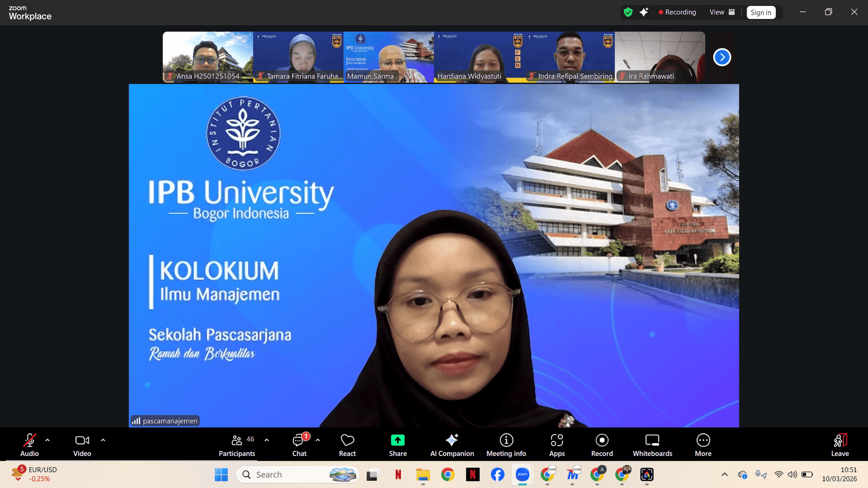The image size is (868, 488).
Task: Leave the meeting
Action: (x=840, y=445)
